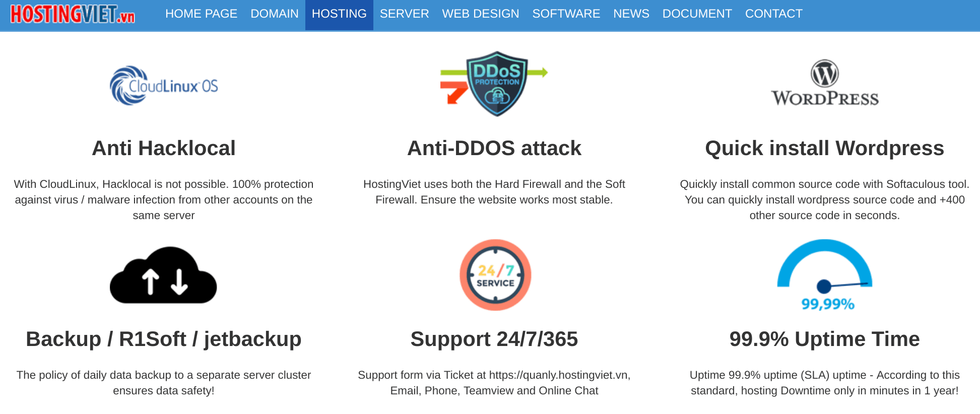980x414 pixels.
Task: Click the Hard Firewall and Soft Firewall description
Action: (494, 192)
